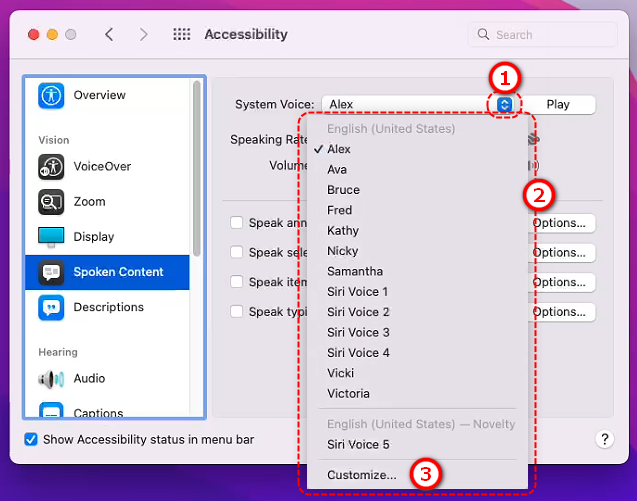Click the Audio speaker icon

tap(51, 379)
